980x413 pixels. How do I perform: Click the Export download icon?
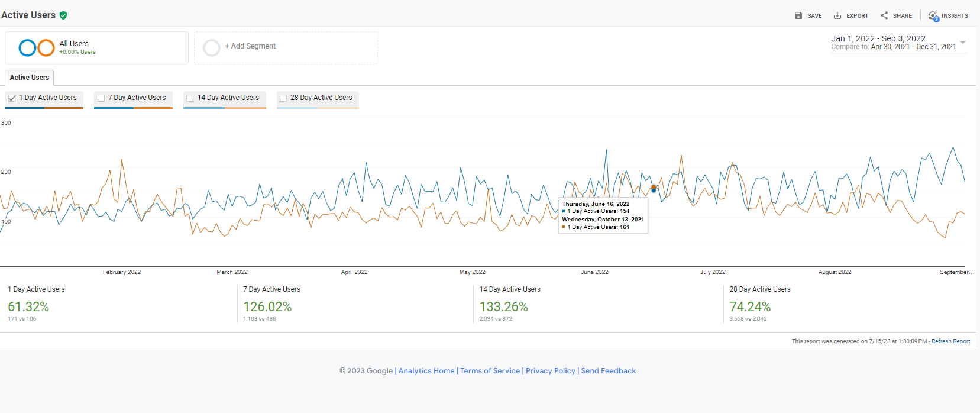(837, 15)
